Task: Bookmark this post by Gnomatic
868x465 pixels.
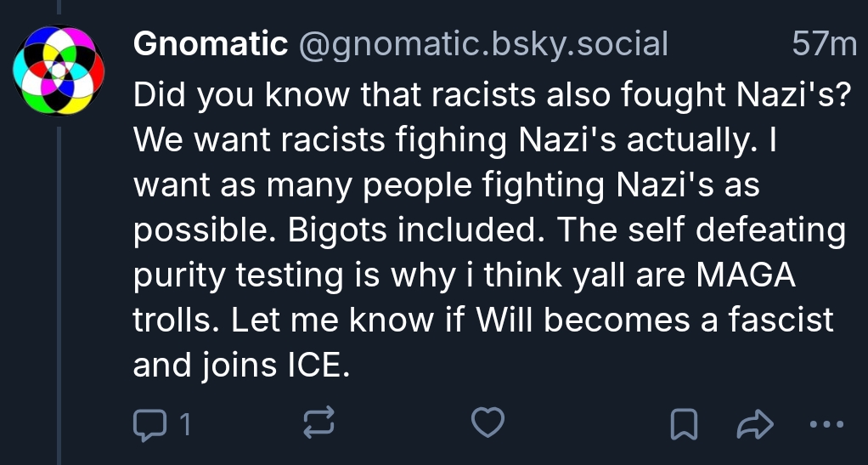Action: 683,423
